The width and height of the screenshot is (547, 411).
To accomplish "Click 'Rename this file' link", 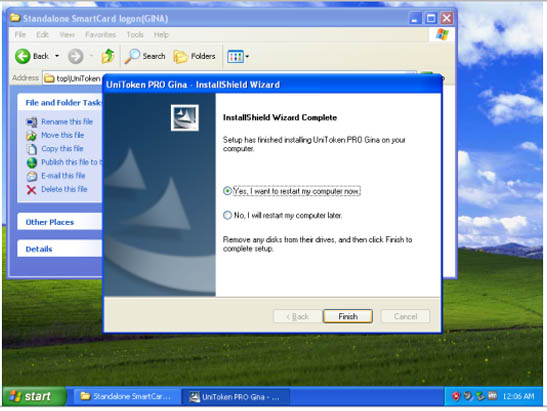I will [67, 122].
